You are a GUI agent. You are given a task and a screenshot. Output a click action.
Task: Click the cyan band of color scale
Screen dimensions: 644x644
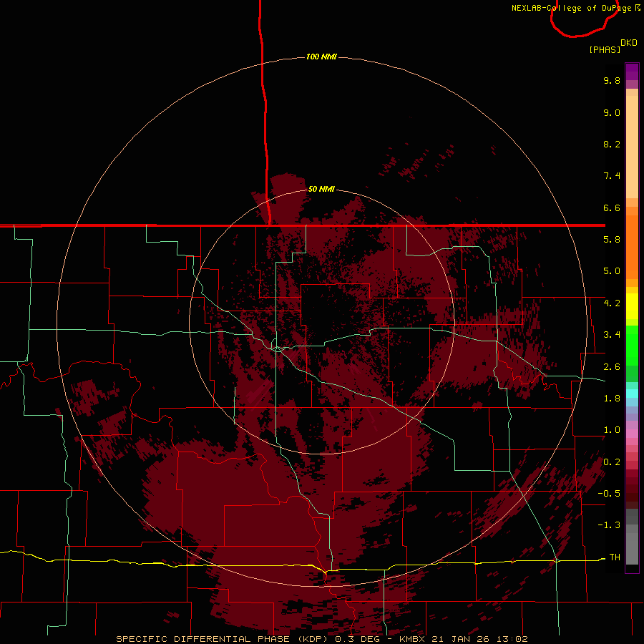632,393
